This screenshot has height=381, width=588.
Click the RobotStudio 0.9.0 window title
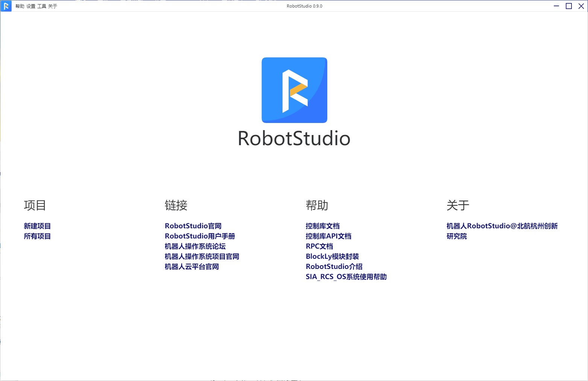click(304, 6)
